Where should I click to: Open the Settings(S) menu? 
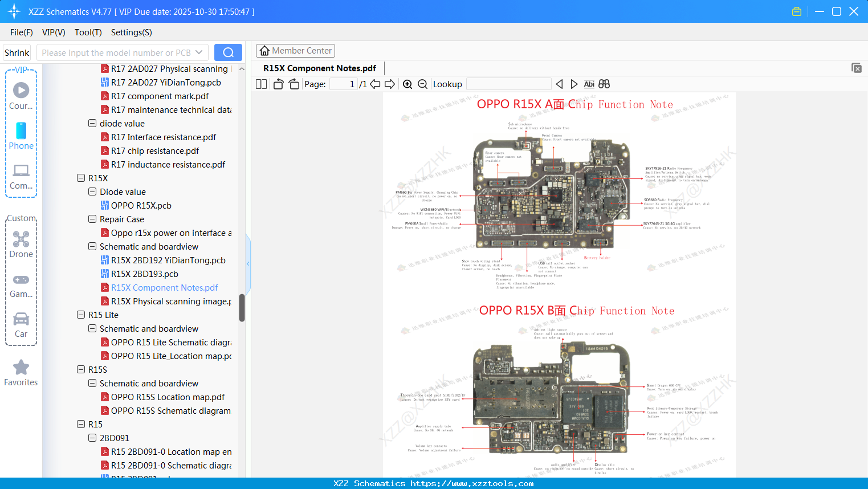[132, 32]
